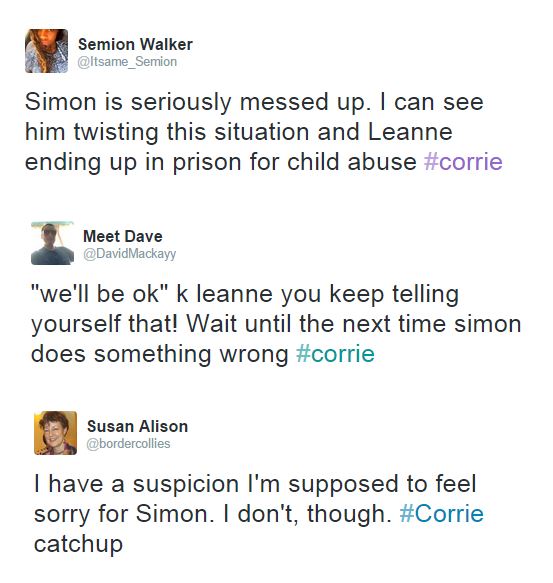The height and width of the screenshot is (583, 553).
Task: Visit the @DavidMackayy handle
Action: (129, 254)
